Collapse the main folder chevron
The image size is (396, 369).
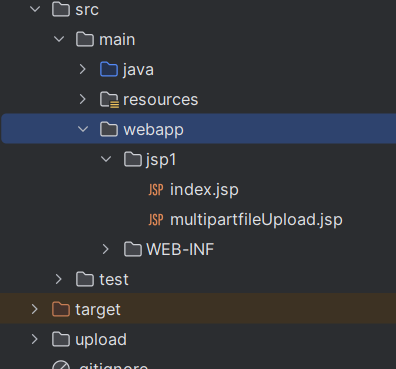pos(59,39)
